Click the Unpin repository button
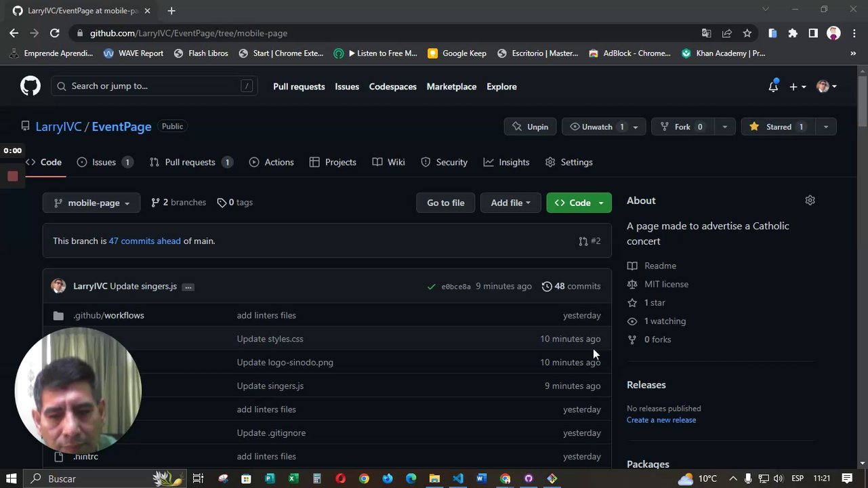Image resolution: width=868 pixels, height=488 pixels. (x=531, y=127)
